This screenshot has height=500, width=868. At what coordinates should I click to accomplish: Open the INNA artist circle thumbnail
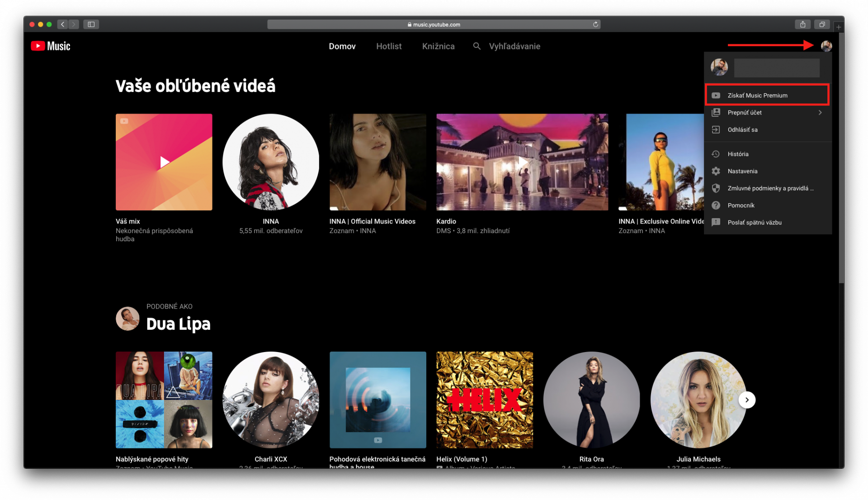tap(271, 162)
